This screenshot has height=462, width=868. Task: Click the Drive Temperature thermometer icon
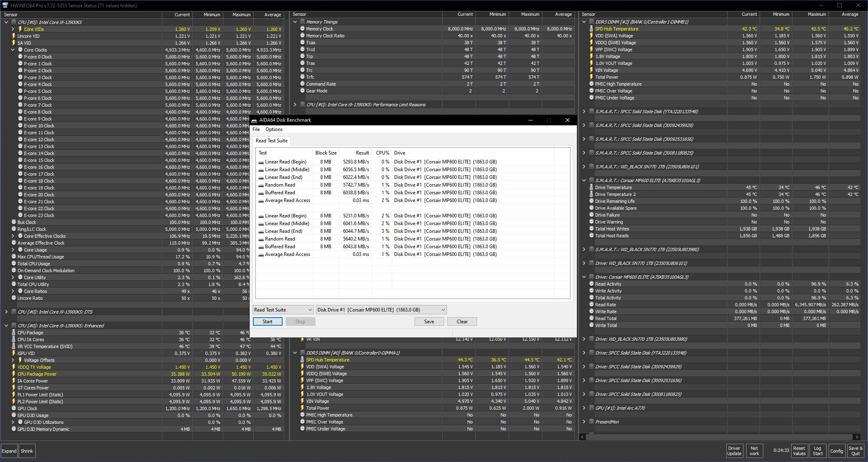pyautogui.click(x=592, y=187)
